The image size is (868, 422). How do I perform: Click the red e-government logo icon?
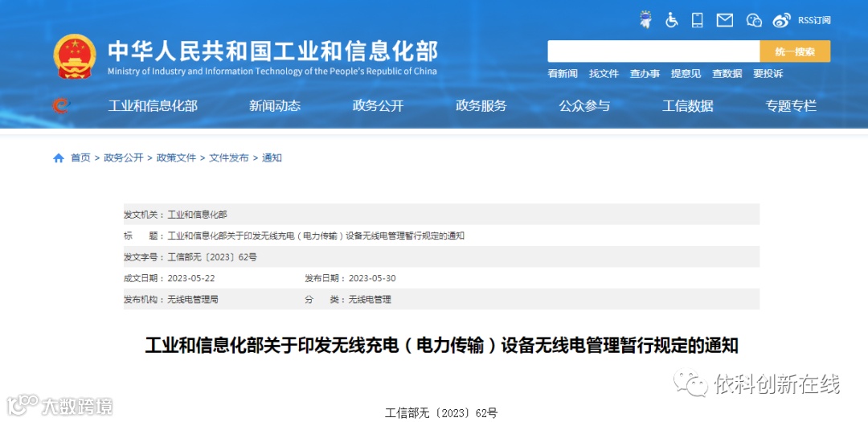click(x=60, y=105)
